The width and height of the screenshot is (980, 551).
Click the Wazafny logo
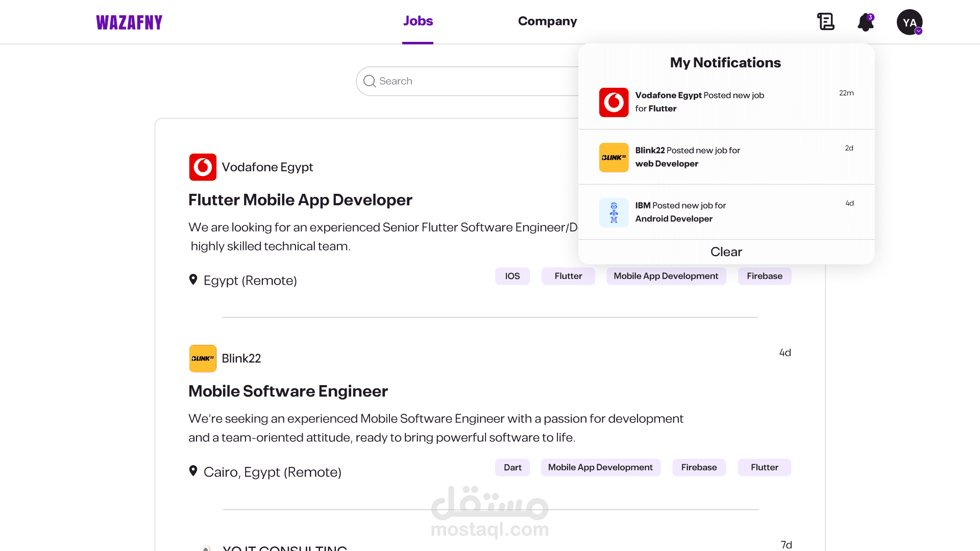point(129,22)
